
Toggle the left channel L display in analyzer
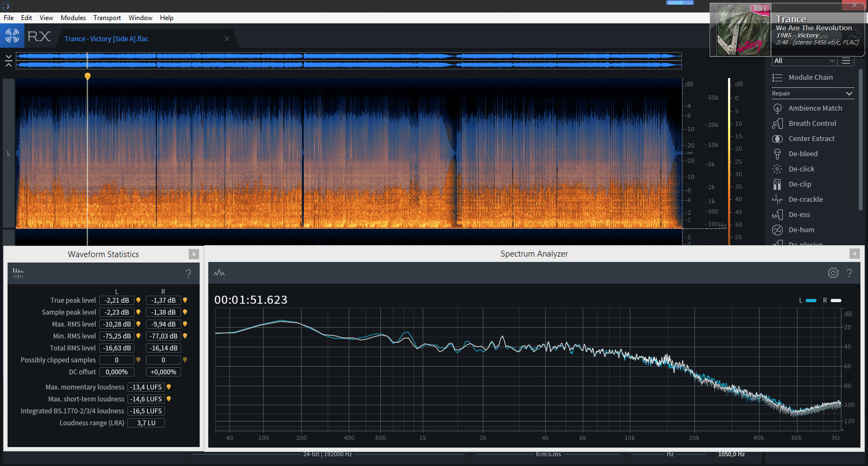tap(811, 301)
